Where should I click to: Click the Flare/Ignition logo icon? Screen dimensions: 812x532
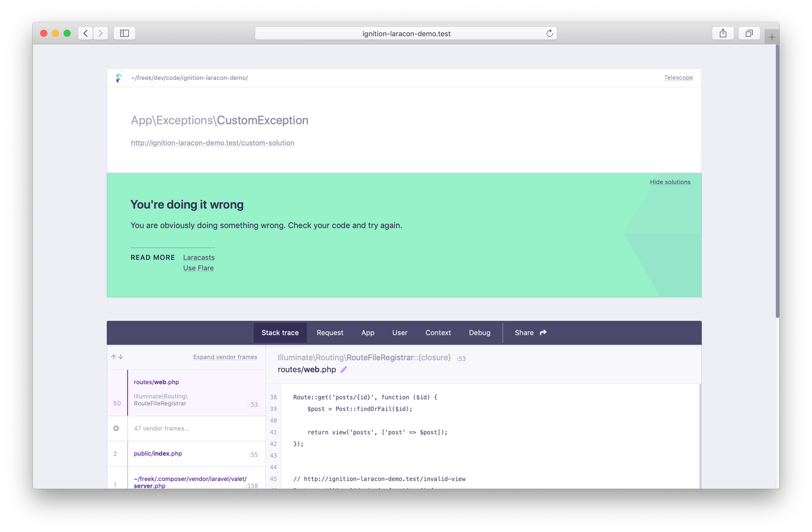[x=119, y=77]
